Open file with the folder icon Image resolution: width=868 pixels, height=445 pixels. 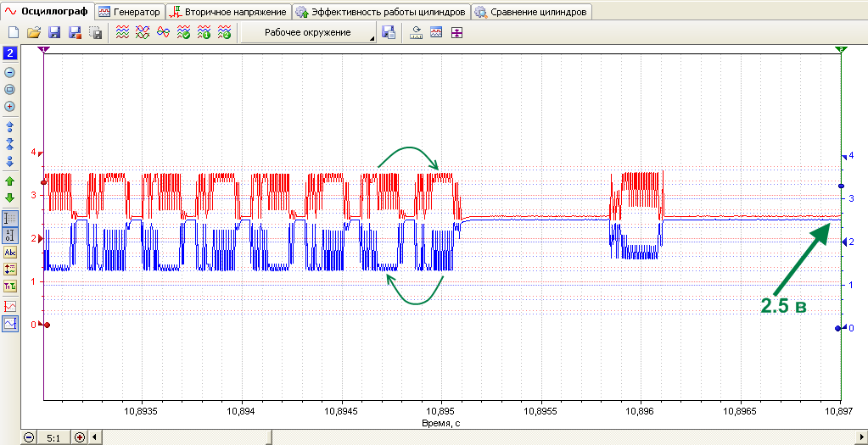click(34, 32)
